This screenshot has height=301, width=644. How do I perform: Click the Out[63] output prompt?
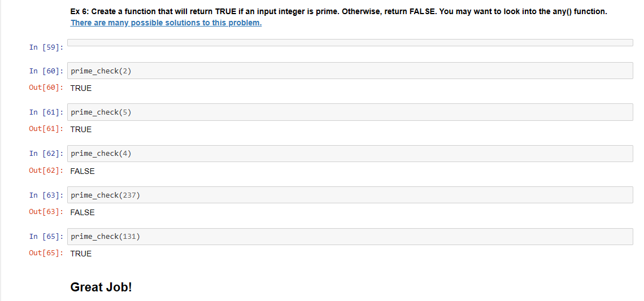tap(46, 212)
